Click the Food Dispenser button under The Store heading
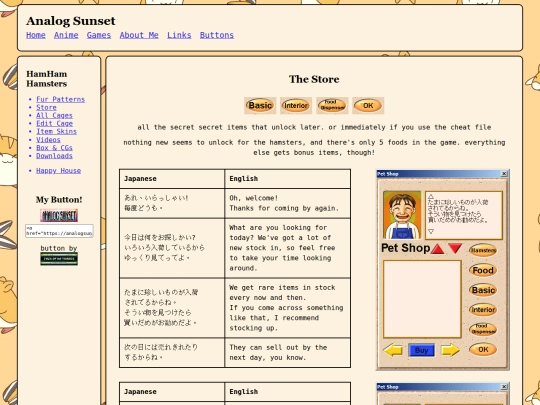The width and height of the screenshot is (540, 405). (x=332, y=105)
